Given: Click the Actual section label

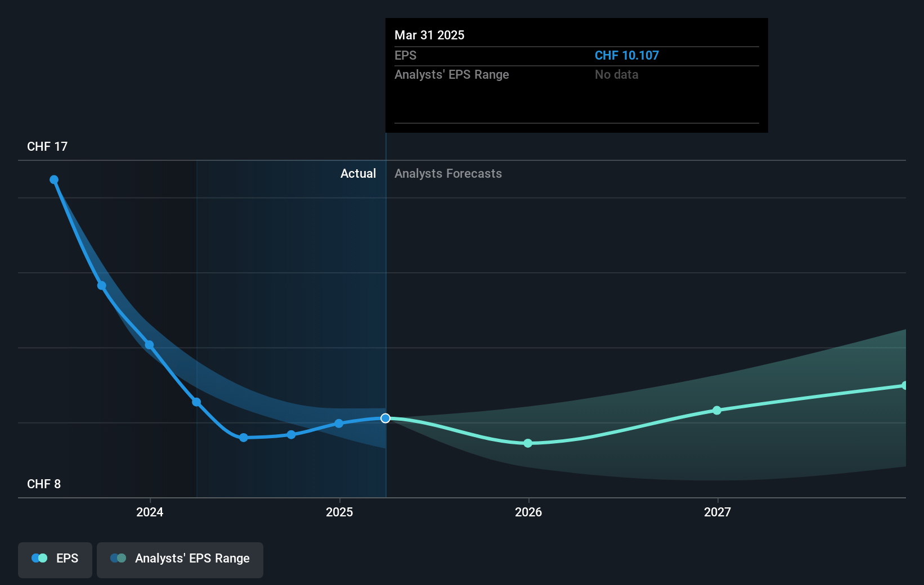Looking at the screenshot, I should pyautogui.click(x=358, y=173).
